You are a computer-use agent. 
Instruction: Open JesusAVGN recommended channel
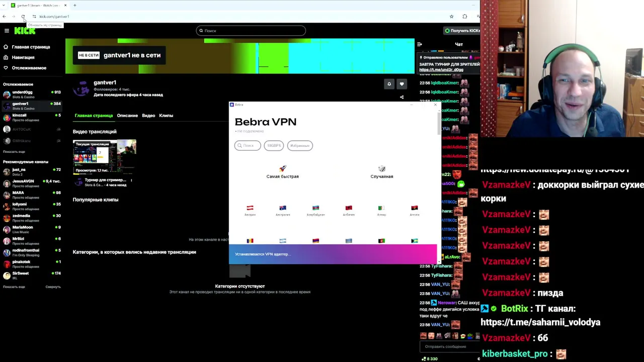31,183
